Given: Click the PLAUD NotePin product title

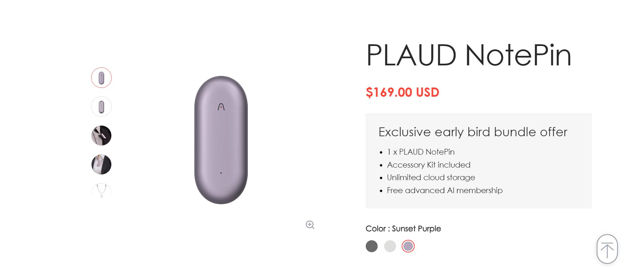Looking at the screenshot, I should tap(468, 55).
